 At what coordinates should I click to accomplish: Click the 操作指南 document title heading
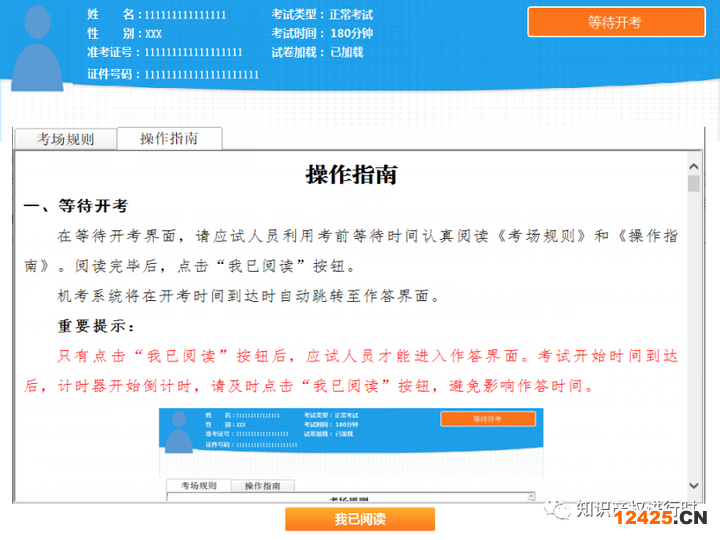coord(351,175)
